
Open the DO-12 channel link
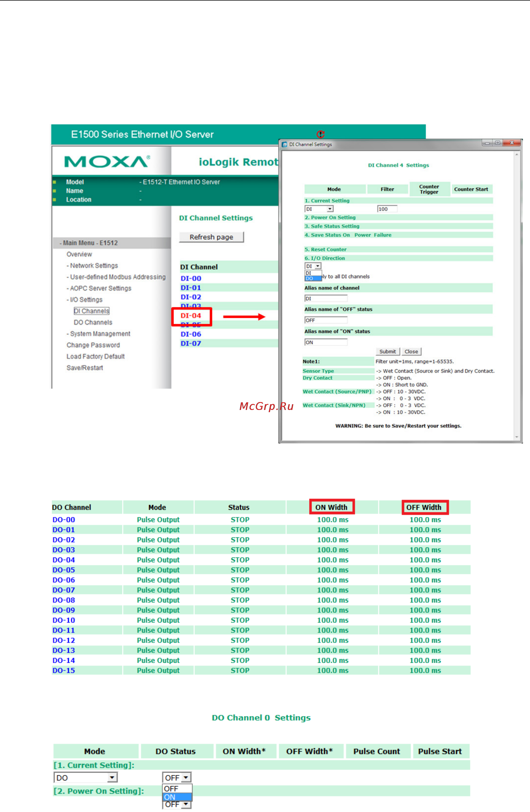pos(63,640)
